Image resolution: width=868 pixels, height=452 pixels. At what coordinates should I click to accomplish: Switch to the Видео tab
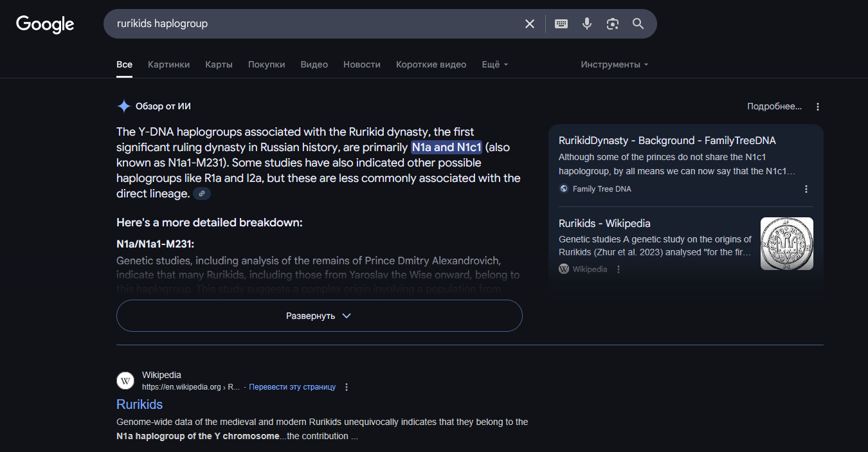click(x=314, y=64)
